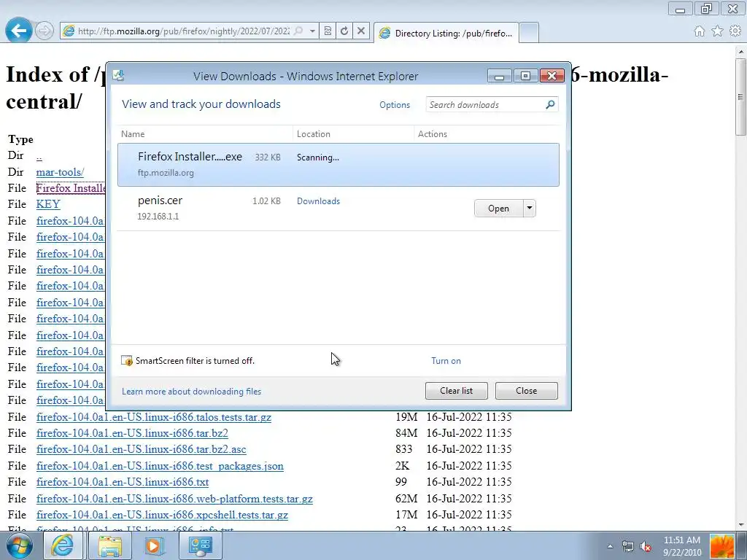
Task: Click the Clear list button
Action: [457, 391]
